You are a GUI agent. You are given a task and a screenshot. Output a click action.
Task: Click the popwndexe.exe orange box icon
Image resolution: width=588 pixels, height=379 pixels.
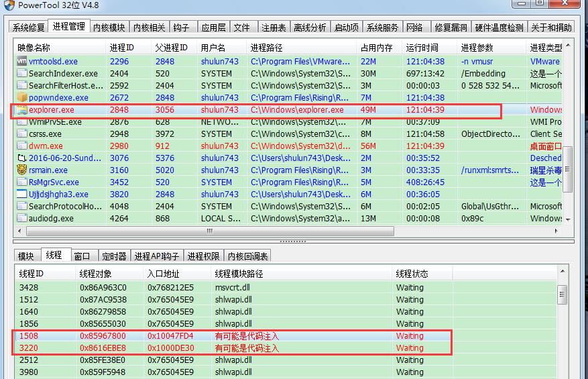(x=21, y=97)
